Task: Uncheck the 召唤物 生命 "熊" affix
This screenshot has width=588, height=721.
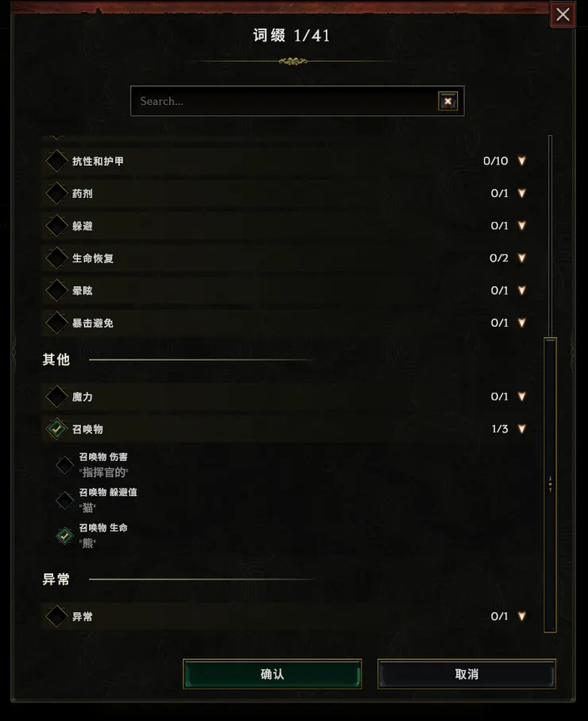Action: (64, 535)
